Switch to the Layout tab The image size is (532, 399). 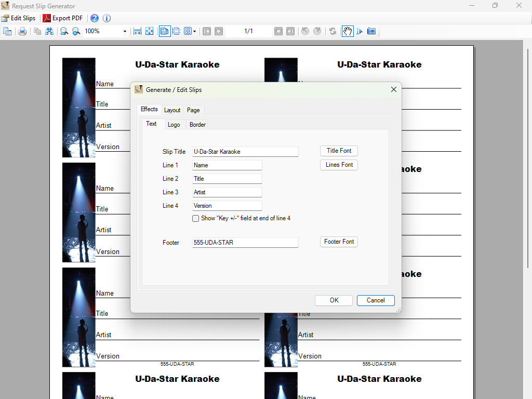(172, 110)
